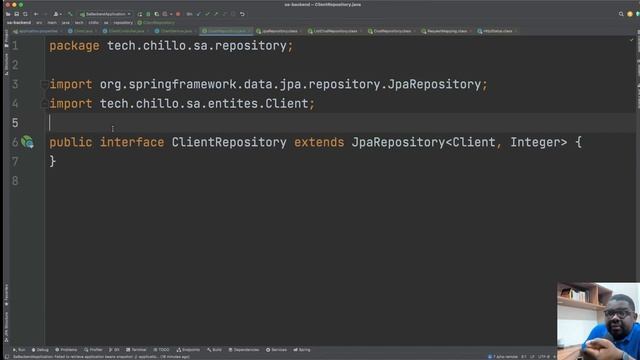Open the Git tool window
The image size is (640, 360).
(x=114, y=350)
